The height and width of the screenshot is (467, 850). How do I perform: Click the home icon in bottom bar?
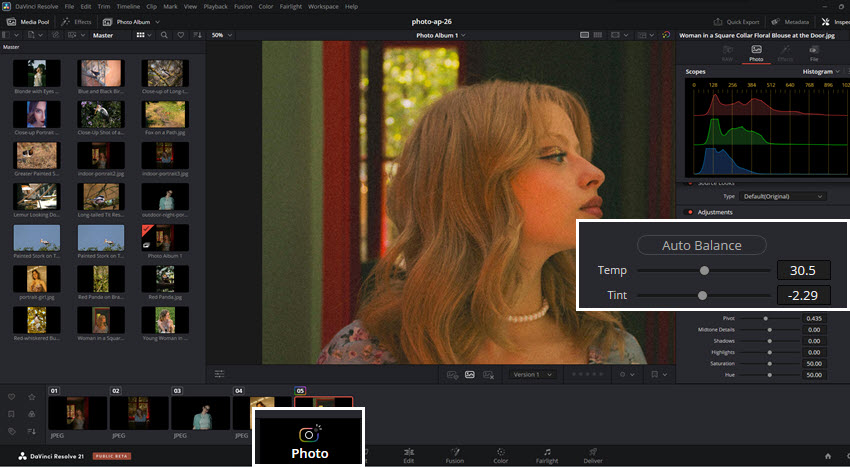pyautogui.click(x=828, y=456)
